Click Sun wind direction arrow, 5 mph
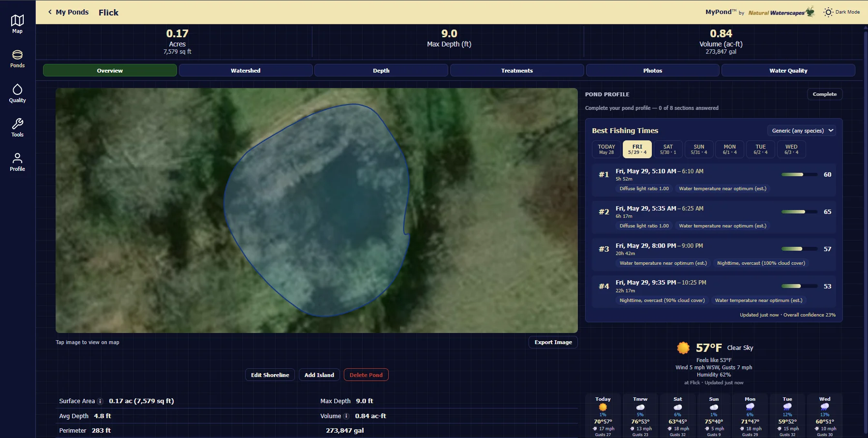 point(707,429)
